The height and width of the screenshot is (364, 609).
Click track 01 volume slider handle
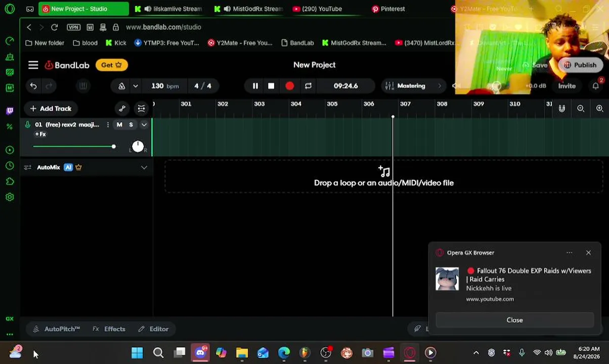[113, 147]
